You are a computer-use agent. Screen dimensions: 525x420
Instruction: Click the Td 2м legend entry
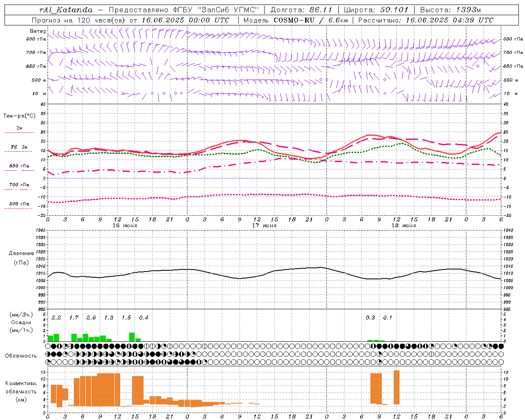coord(19,147)
